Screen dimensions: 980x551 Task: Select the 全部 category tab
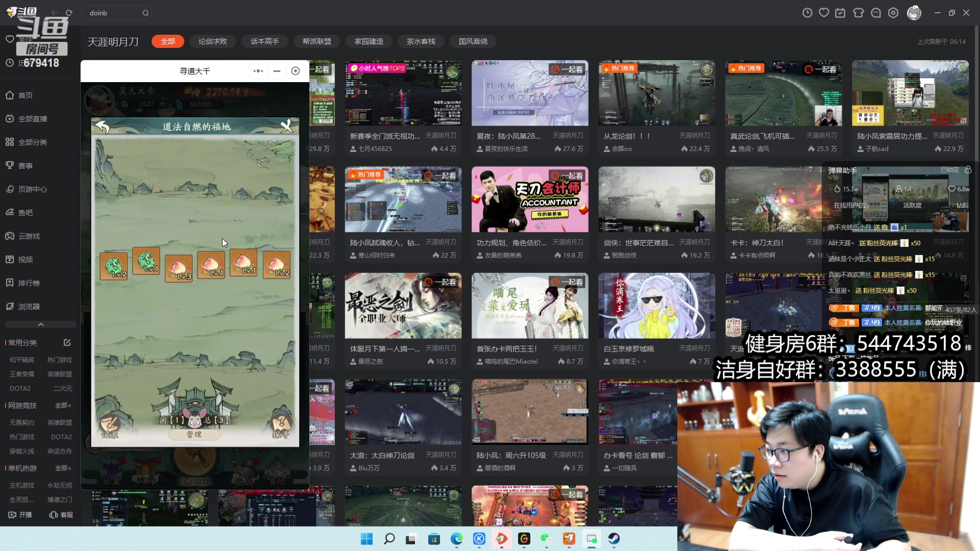168,41
